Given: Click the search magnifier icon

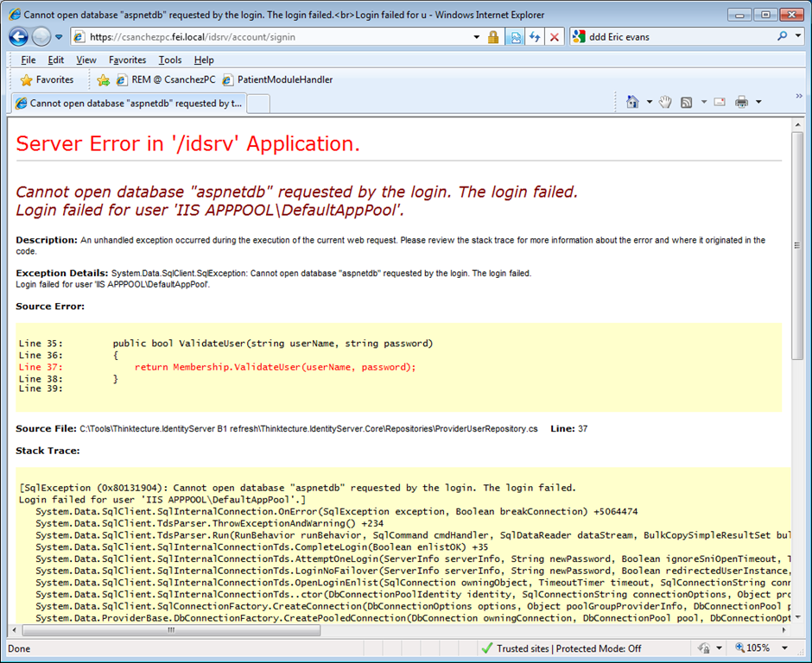Looking at the screenshot, I should pos(782,36).
